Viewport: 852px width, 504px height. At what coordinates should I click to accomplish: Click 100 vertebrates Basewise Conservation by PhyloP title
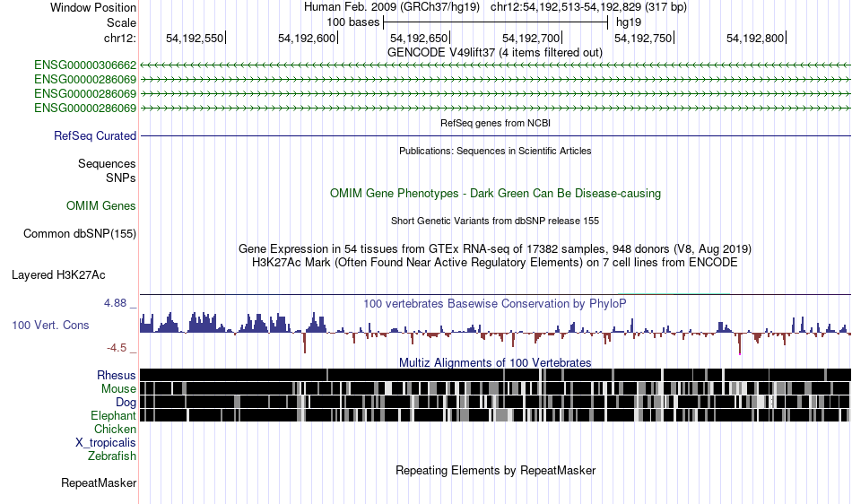tap(495, 304)
